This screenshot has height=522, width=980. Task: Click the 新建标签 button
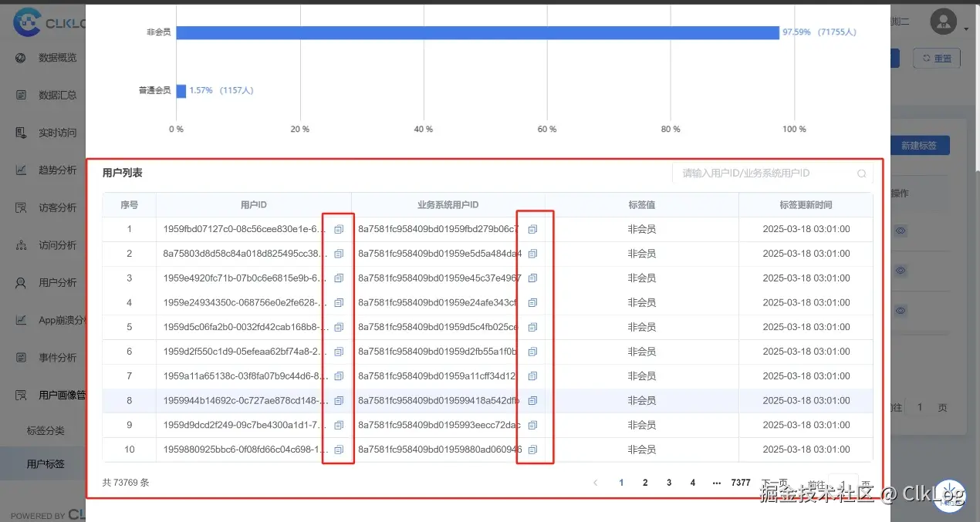(x=920, y=145)
